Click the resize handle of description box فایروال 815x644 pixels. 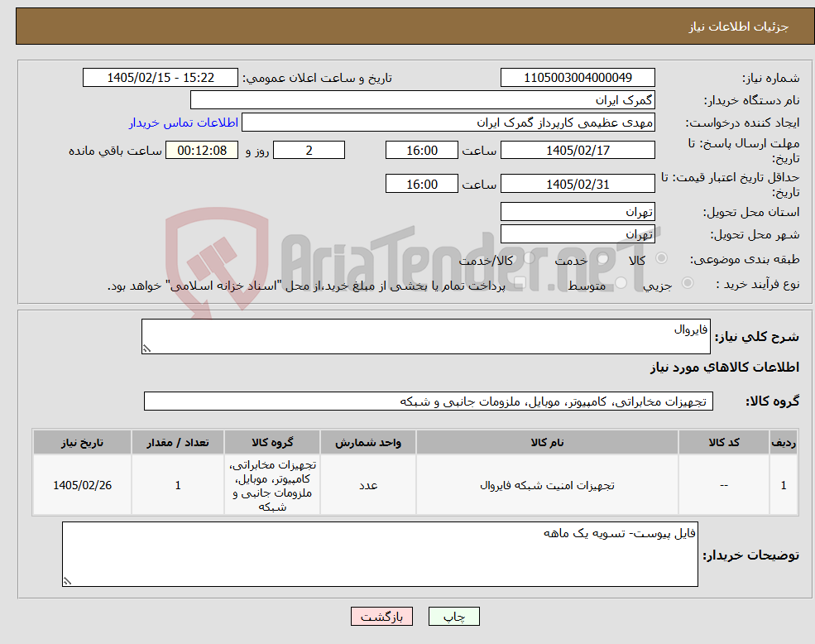(x=146, y=349)
